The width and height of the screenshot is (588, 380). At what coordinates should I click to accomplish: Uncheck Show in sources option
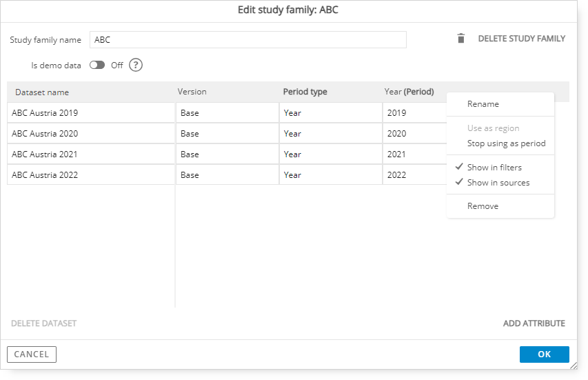[498, 183]
